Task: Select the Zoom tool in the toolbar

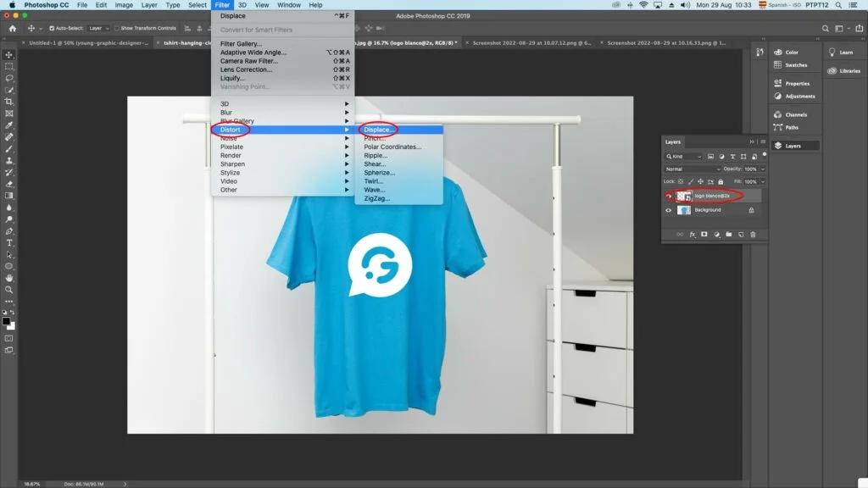Action: coord(8,290)
